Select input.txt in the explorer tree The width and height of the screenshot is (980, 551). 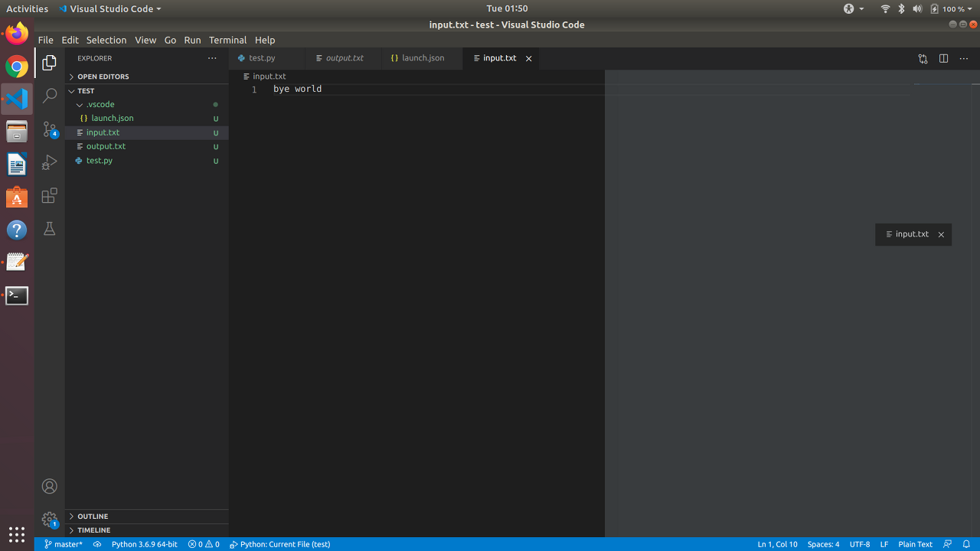(147, 132)
